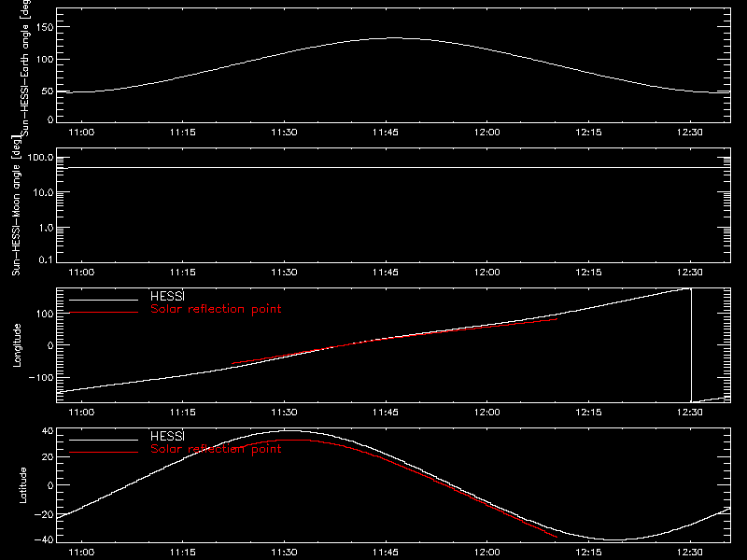
Task: Click 12:15 label under Longitude plot
Action: pyautogui.click(x=588, y=413)
